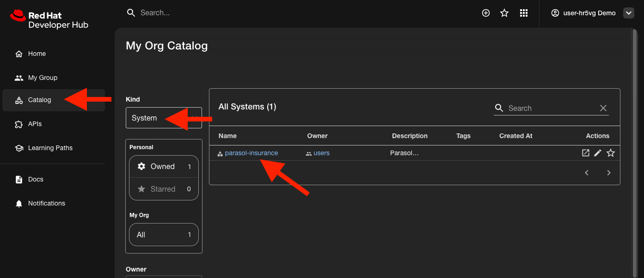Screen dimensions: 644x278
Task: Open Learning Paths in the sidebar
Action: 54,148
